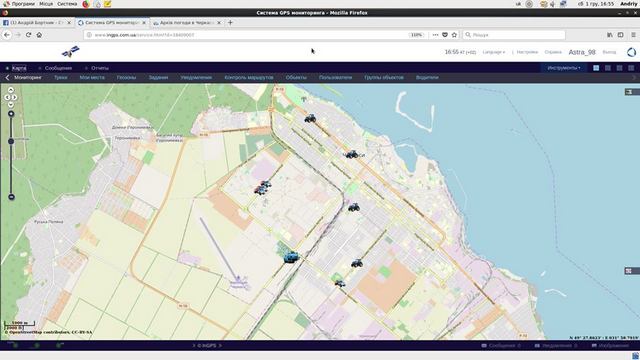This screenshot has width=640, height=360.
Task: Click the Astra_98 username
Action: (582, 52)
